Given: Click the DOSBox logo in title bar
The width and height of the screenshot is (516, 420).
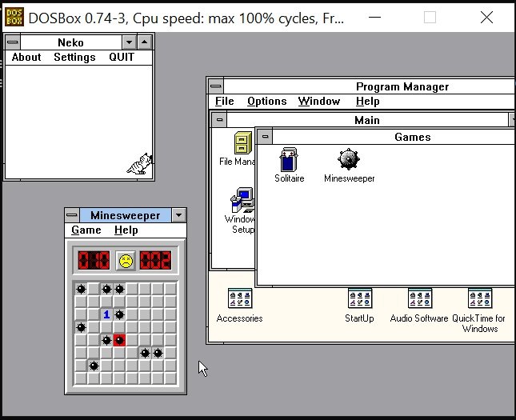Looking at the screenshot, I should 14,17.
